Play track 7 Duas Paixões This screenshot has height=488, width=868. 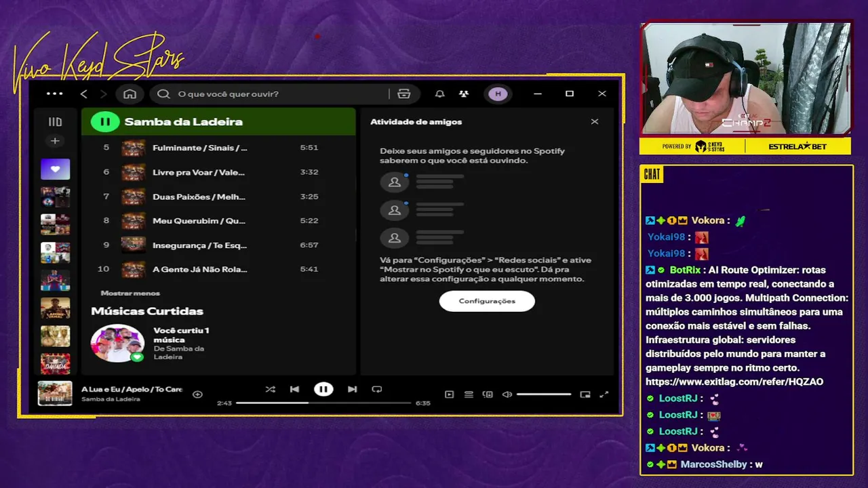218,197
